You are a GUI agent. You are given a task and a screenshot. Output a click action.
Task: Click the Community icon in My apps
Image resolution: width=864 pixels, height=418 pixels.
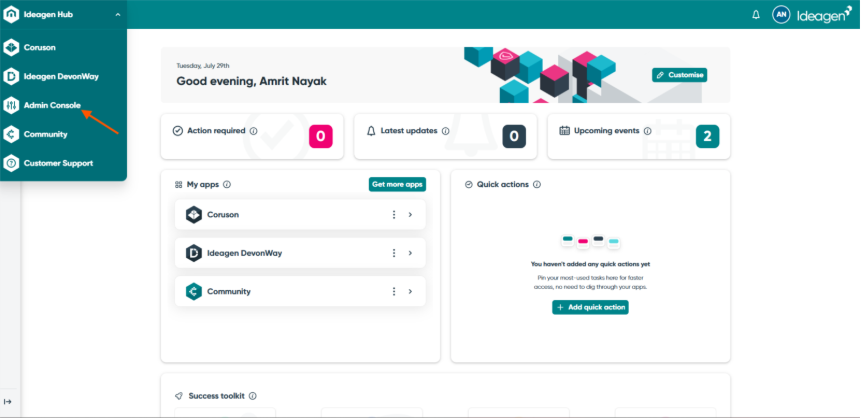[x=194, y=291]
